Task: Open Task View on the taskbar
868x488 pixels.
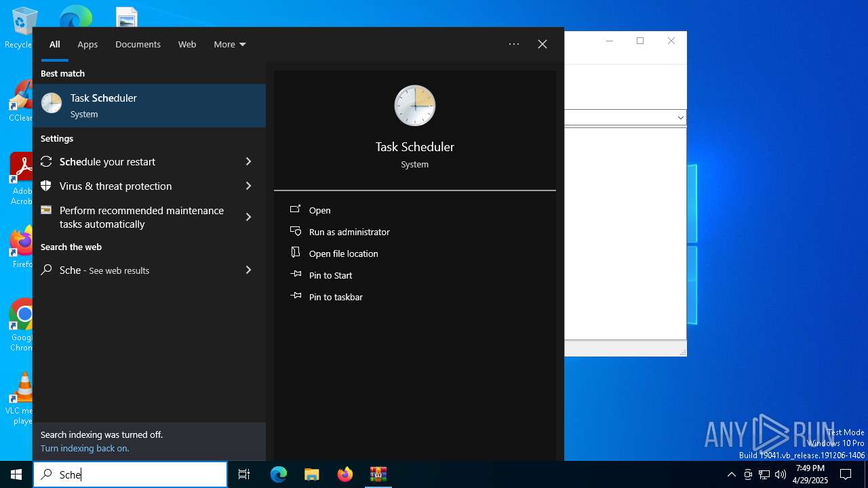Action: [244, 474]
